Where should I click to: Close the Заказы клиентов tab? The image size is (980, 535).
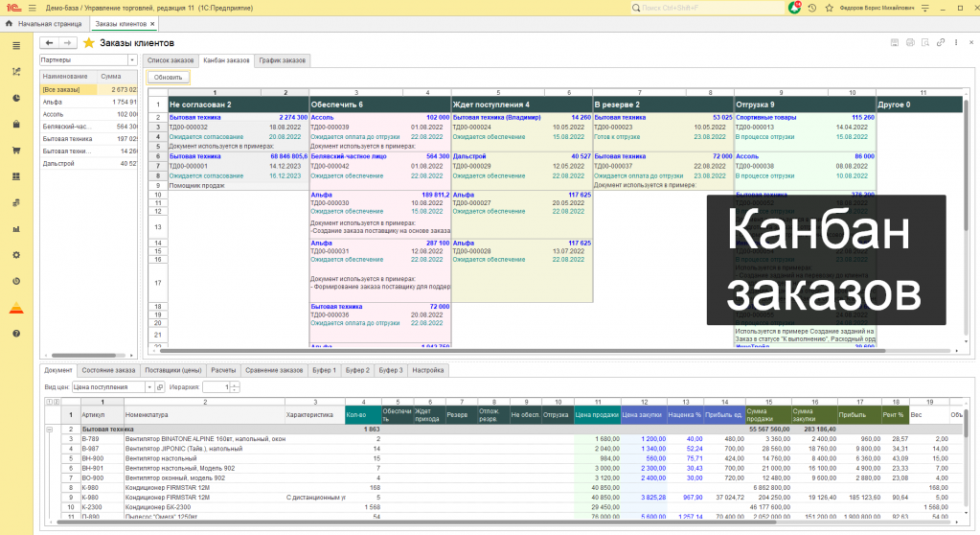pyautogui.click(x=152, y=24)
